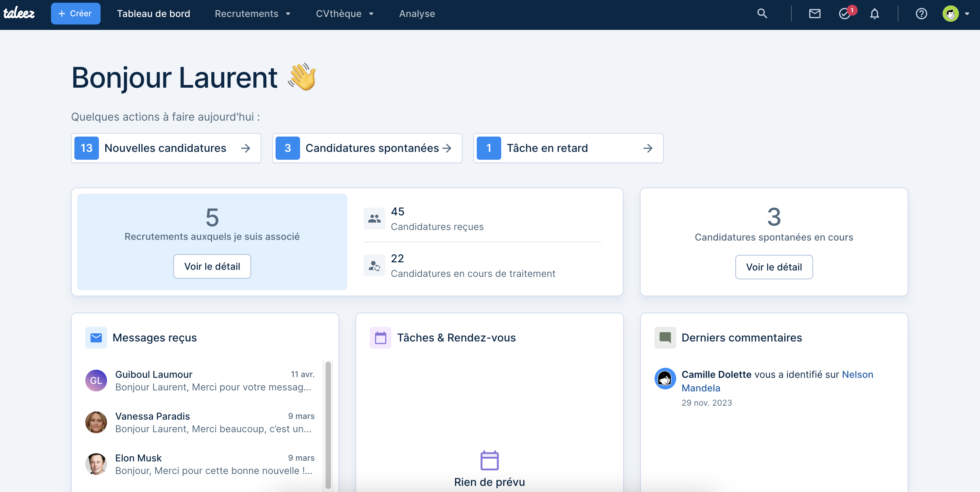Open the mail envelope icon in navbar
The width and height of the screenshot is (980, 492).
click(814, 14)
